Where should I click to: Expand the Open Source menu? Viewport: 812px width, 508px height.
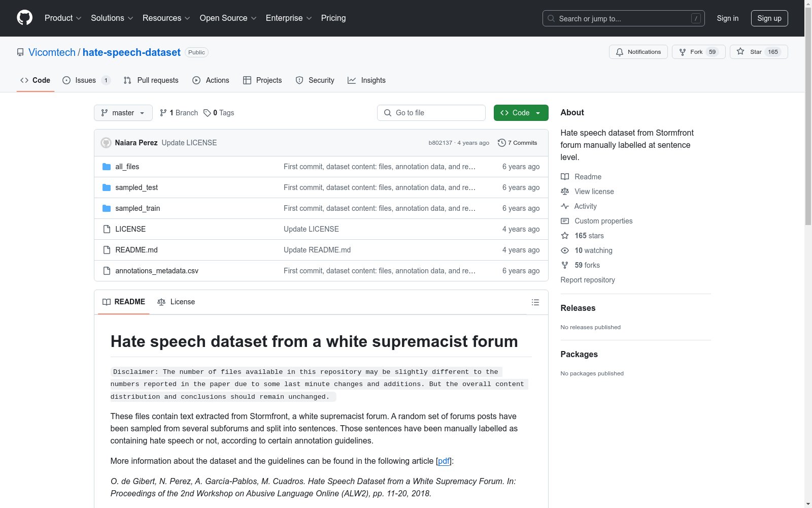click(228, 18)
